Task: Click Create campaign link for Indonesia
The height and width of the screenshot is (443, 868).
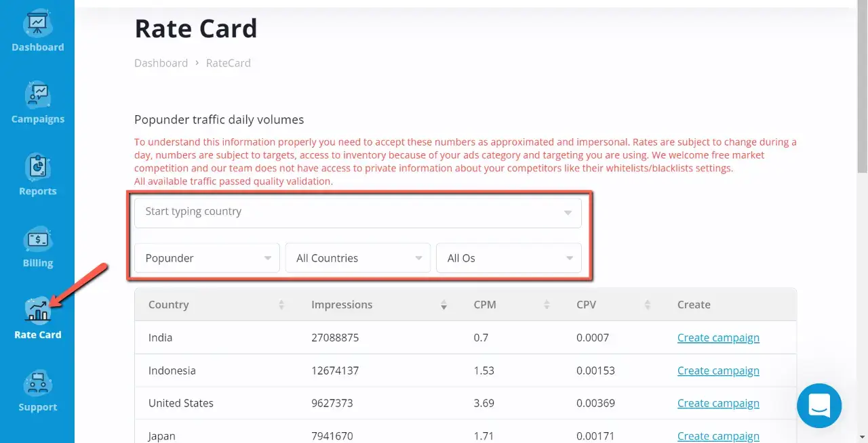Action: (718, 371)
